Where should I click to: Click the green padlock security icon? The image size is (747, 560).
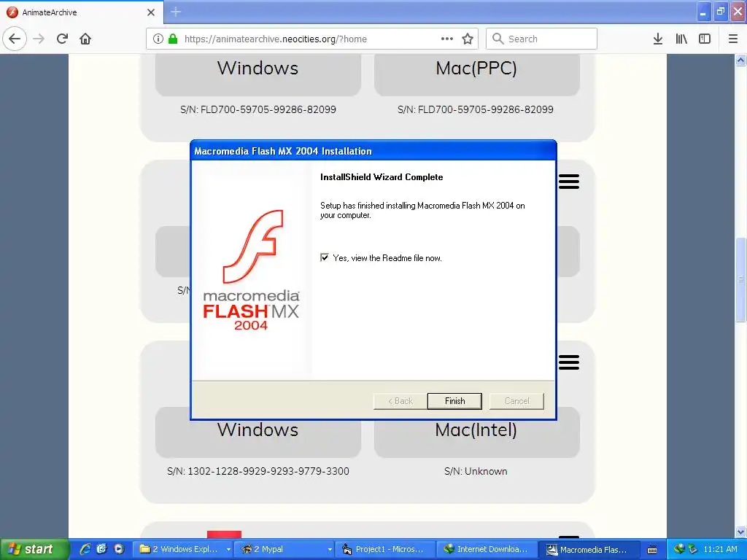point(173,39)
